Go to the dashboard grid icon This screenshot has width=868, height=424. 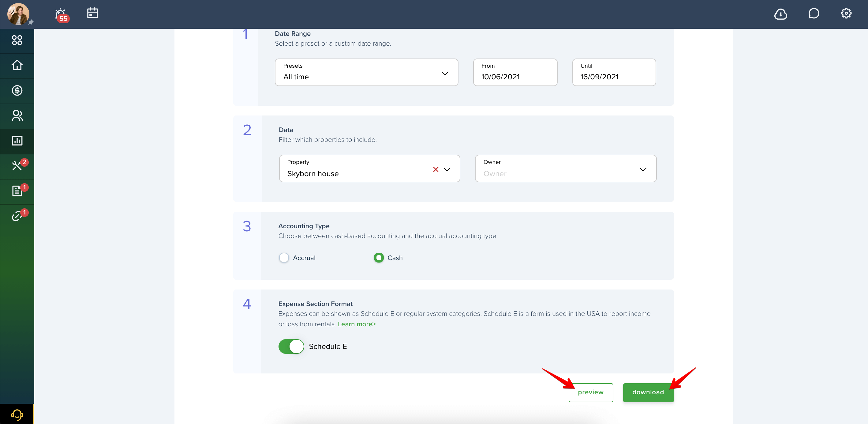pos(17,40)
